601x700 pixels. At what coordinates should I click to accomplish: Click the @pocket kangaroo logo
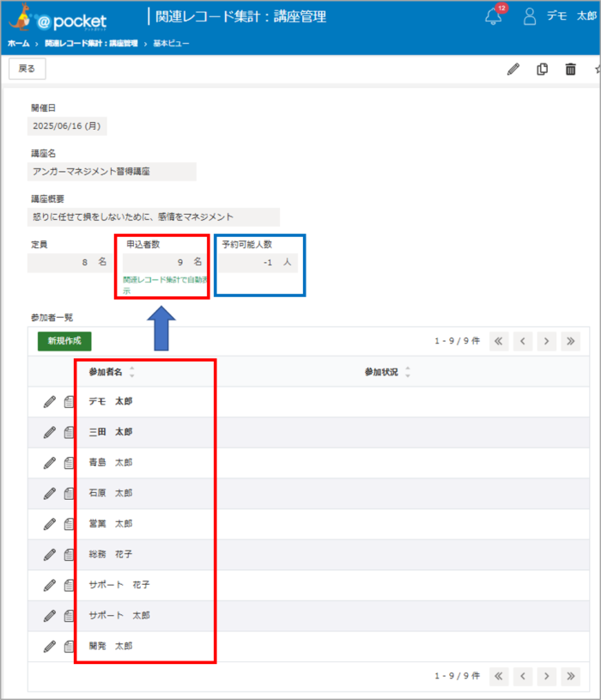58,19
